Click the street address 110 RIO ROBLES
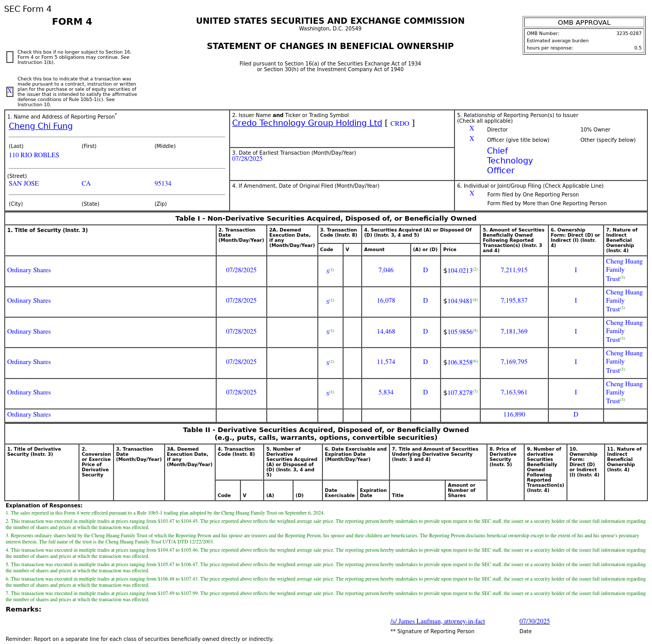This screenshot has width=652, height=644. tap(34, 155)
